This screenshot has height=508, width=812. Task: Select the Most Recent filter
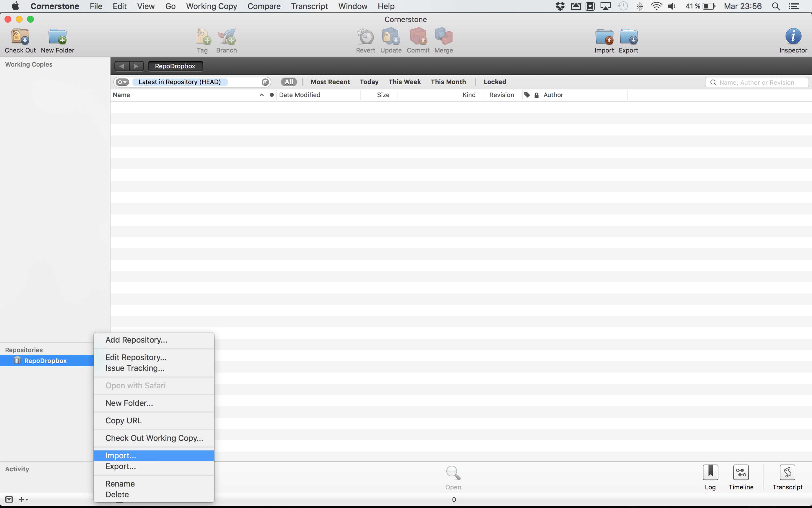pos(330,82)
